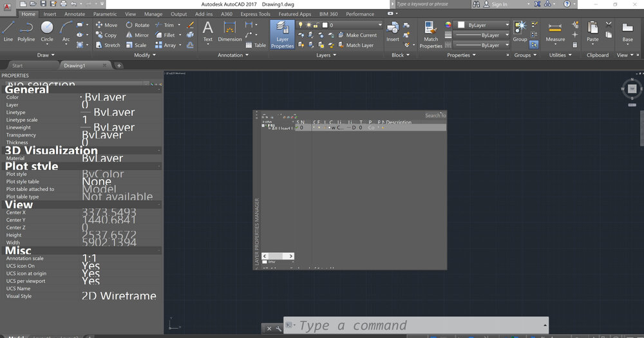This screenshot has height=338, width=644.
Task: Toggle layer on/off lightbulb icon
Action: (x=301, y=25)
